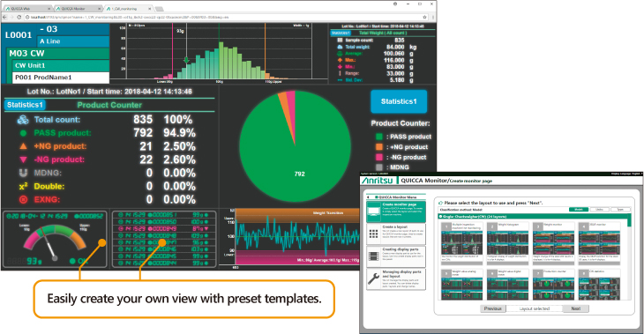Open the Creating display parts menu entry

pos(396,256)
